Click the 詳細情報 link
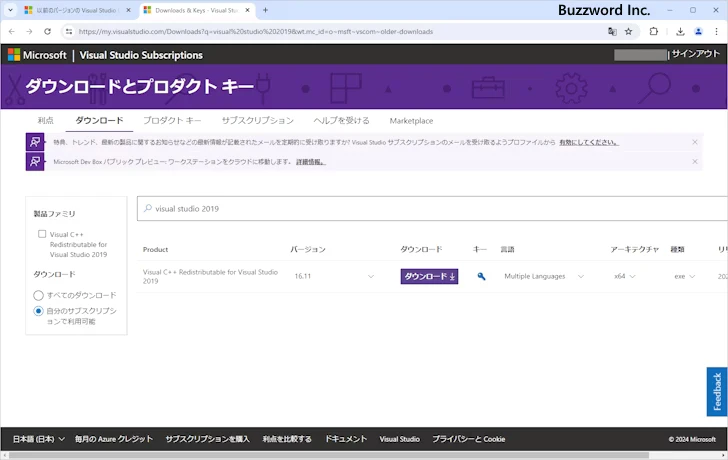This screenshot has width=728, height=460. [311, 162]
